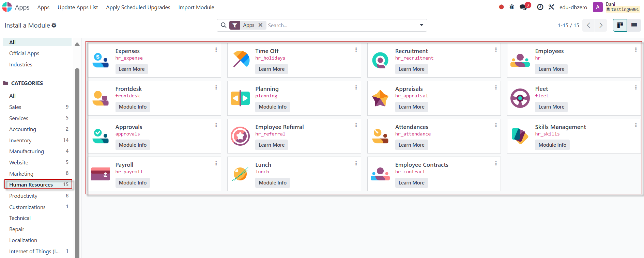Open the Install a Module settings gear
Viewport: 644px width, 258px height.
(x=54, y=25)
